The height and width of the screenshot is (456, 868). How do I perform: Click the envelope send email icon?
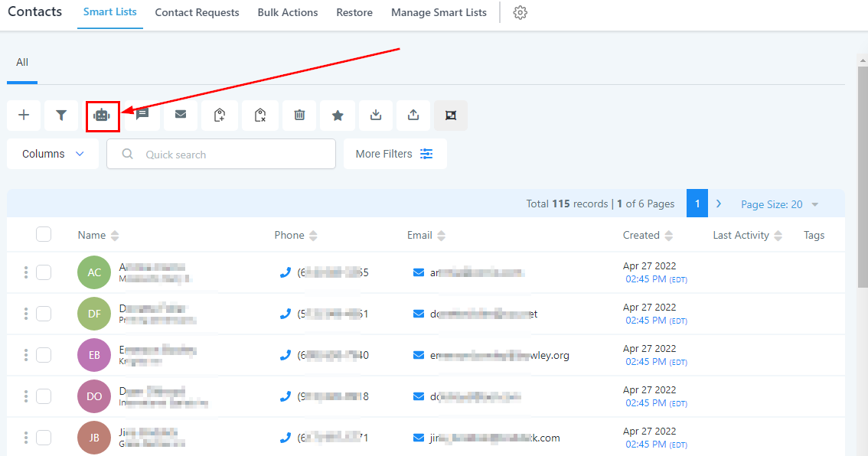click(181, 116)
